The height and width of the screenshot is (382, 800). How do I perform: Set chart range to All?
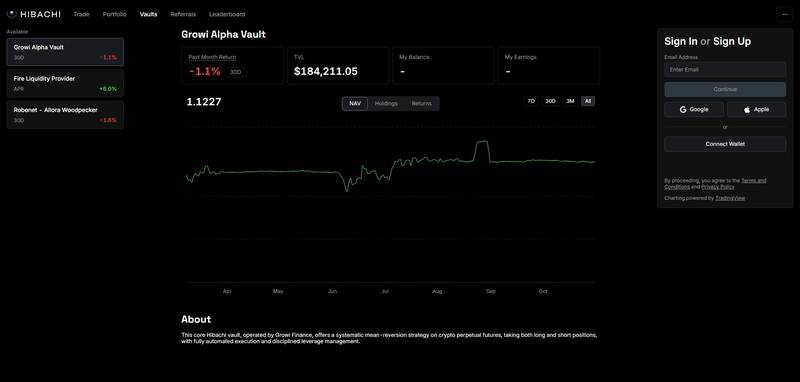(588, 101)
